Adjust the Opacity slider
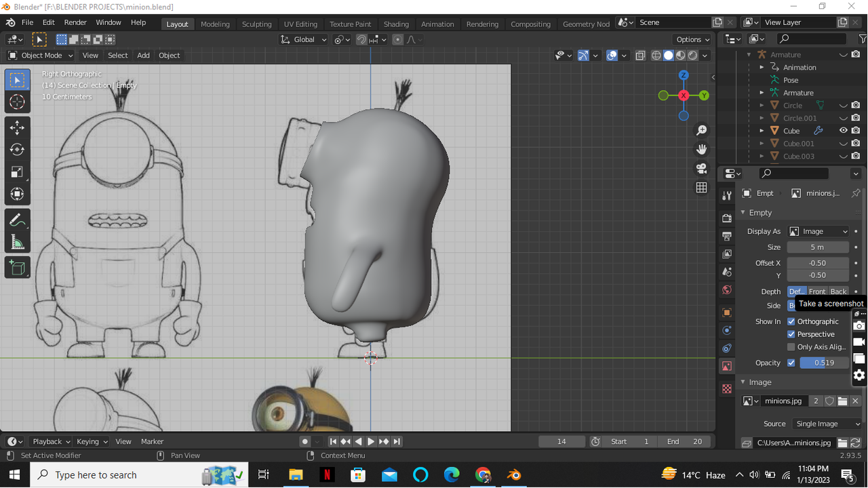This screenshot has width=868, height=488. 825,363
